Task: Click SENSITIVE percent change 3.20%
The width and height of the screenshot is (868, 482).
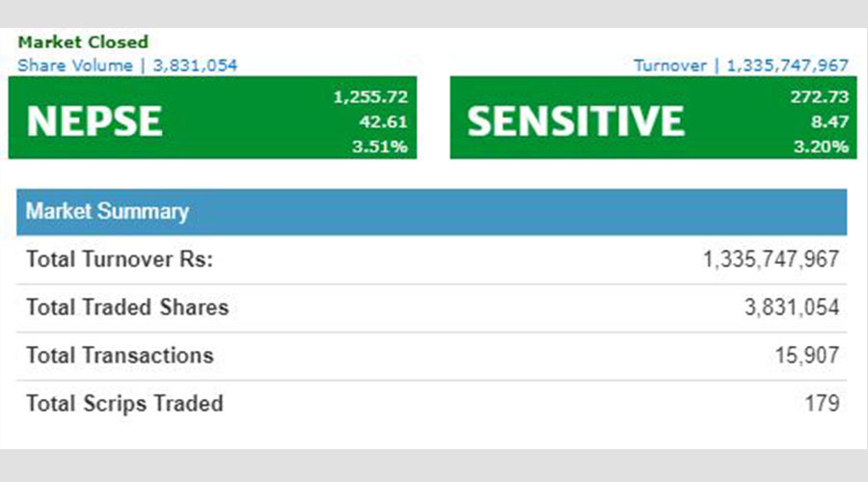Action: coord(821,147)
